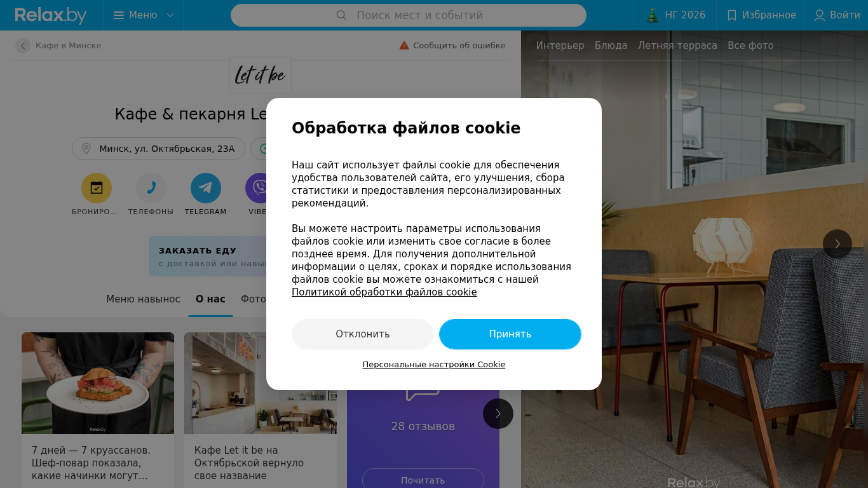Open the booking calendar icon

click(97, 188)
